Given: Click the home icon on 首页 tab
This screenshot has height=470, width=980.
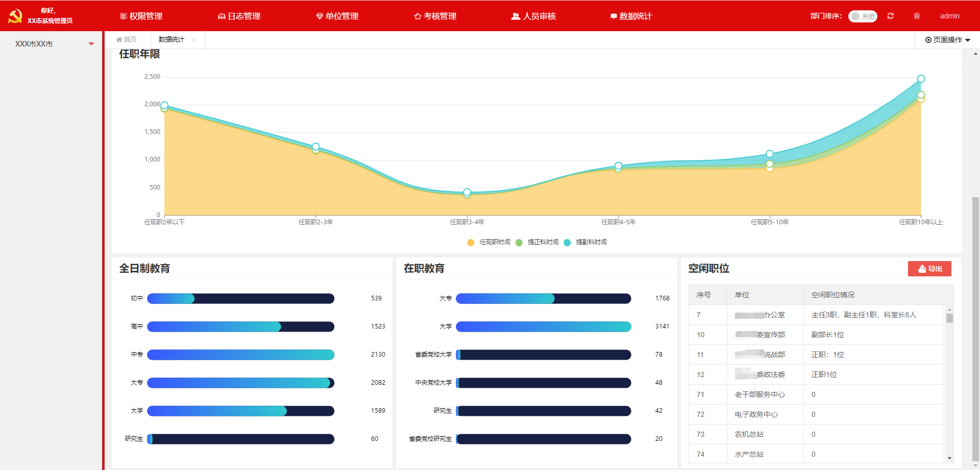Looking at the screenshot, I should (x=119, y=40).
